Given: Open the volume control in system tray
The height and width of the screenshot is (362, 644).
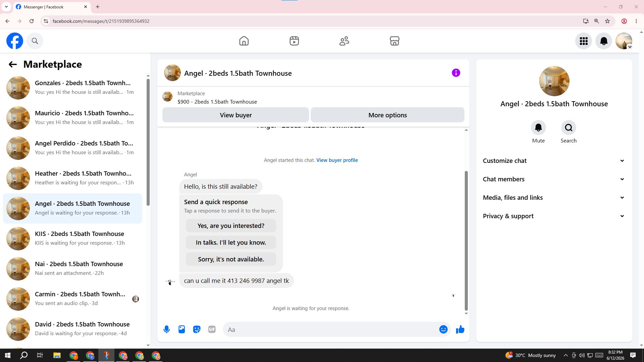Looking at the screenshot, I should pyautogui.click(x=582, y=355).
